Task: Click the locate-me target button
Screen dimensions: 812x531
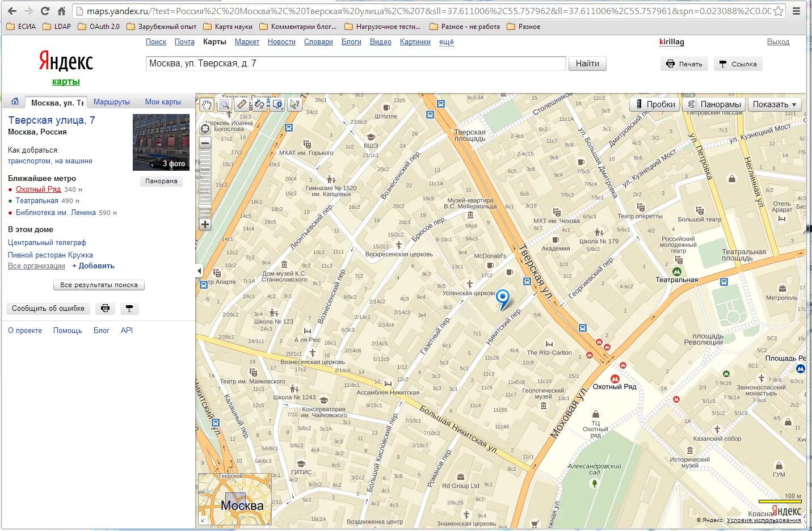Action: [x=205, y=128]
